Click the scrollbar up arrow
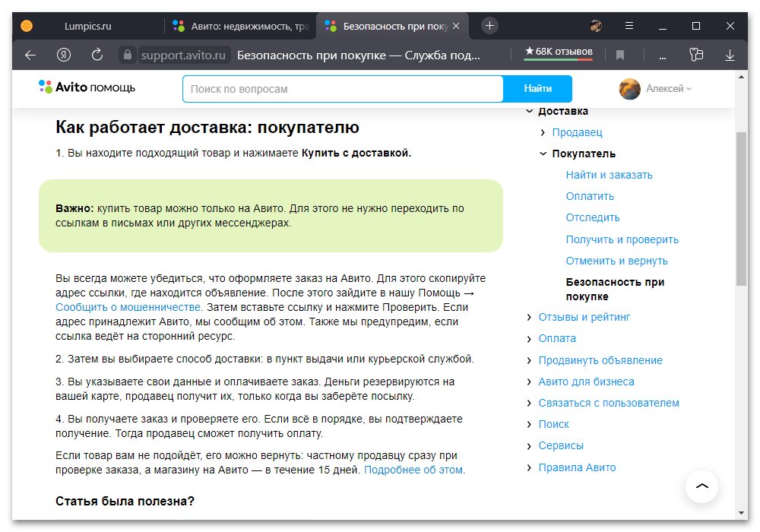Viewport: 760px width, 532px height. (x=741, y=77)
